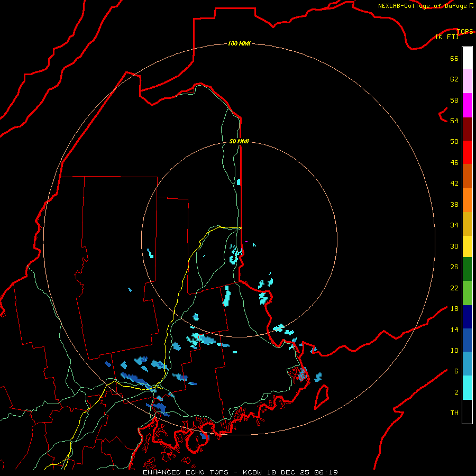The image size is (476, 476).
Task: Click the light blue legend swatch
Action: [x=467, y=364]
